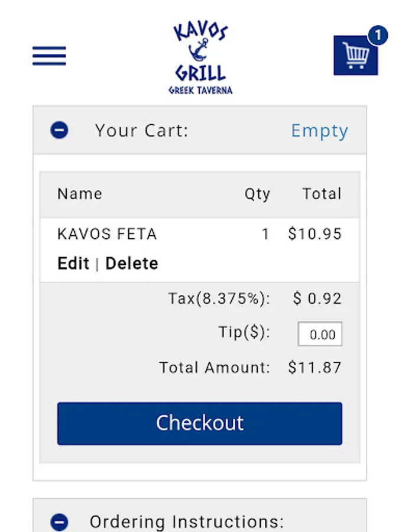Image resolution: width=399 pixels, height=532 pixels.
Task: Collapse Ordering Instructions with the minus icon
Action: 59,521
